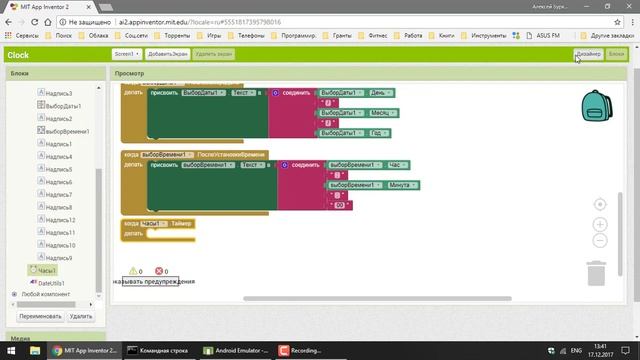Open the Текст dropdown in ВыборДаты1 set block
Screen dimensions: 640x360
(x=244, y=93)
